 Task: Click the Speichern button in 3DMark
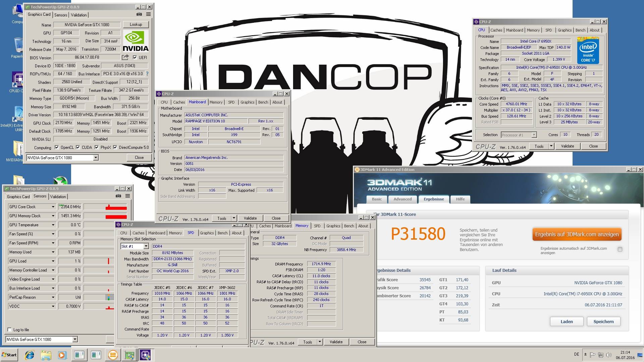coord(603,321)
